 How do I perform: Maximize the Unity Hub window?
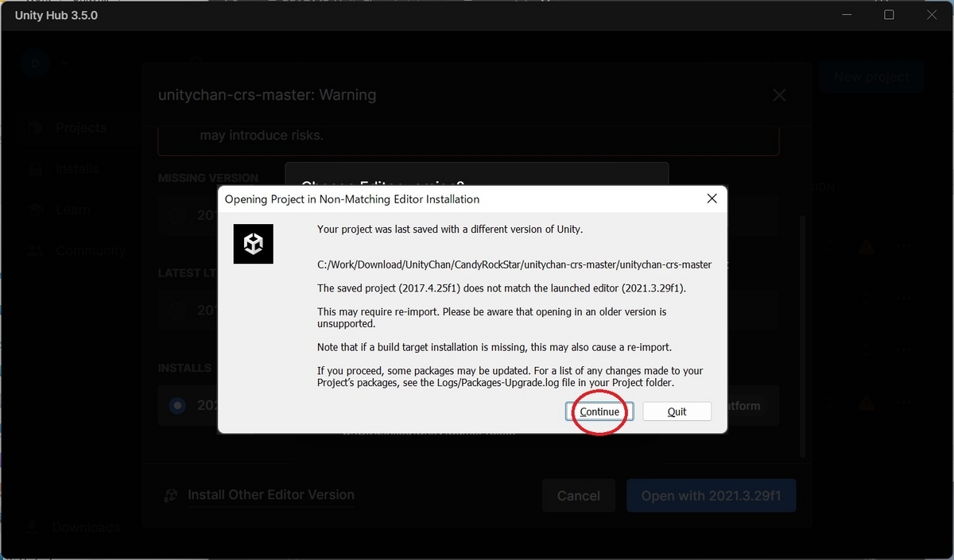pos(889,15)
